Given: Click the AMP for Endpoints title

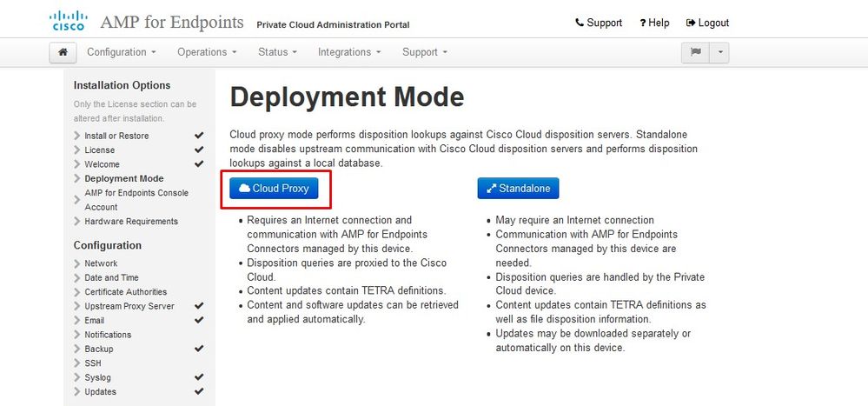Looking at the screenshot, I should (x=172, y=22).
